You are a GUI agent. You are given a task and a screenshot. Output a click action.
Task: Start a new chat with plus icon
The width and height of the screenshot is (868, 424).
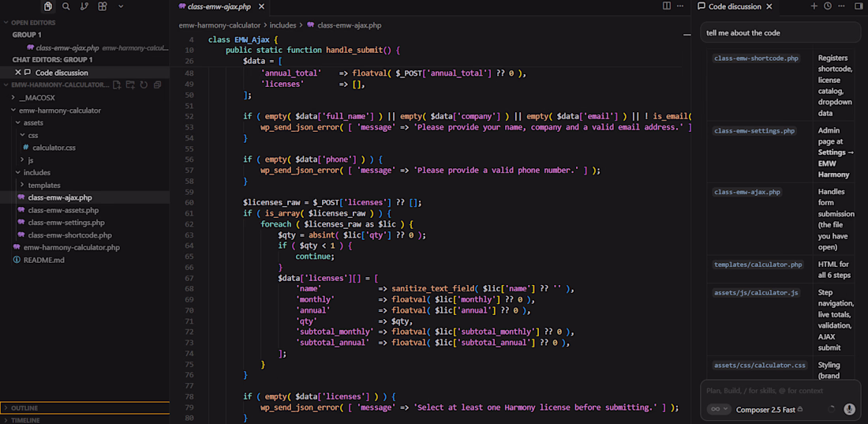(814, 6)
